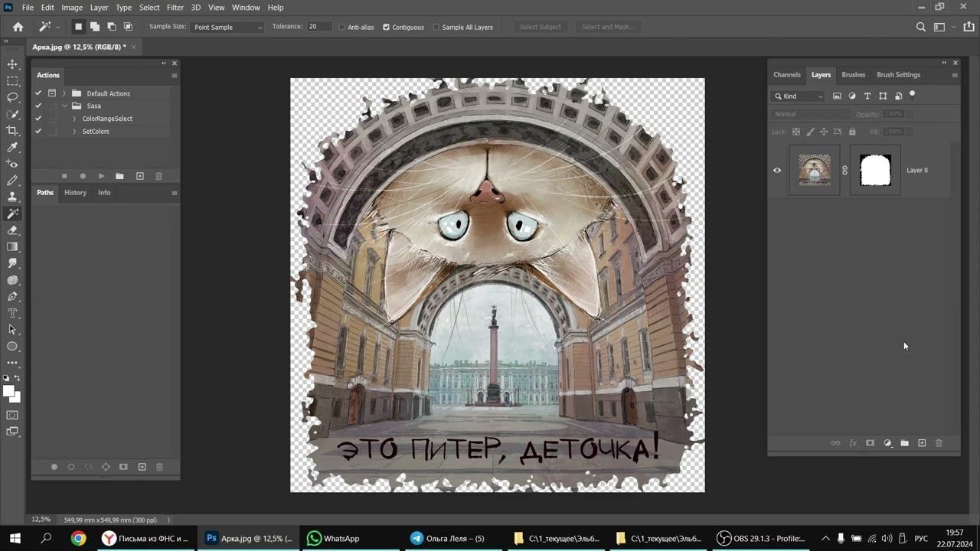The width and height of the screenshot is (980, 551).
Task: Toggle the Sasa action set checkmark
Action: (38, 106)
